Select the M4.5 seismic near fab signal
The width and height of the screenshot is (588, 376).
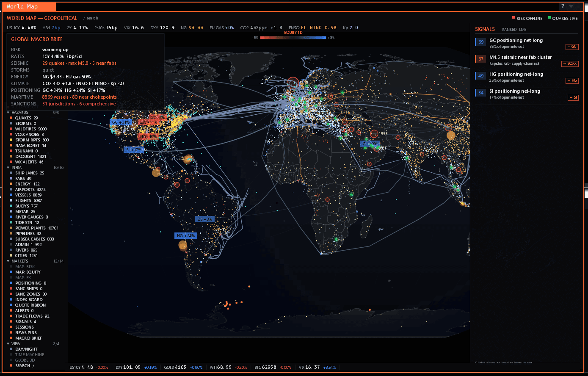pos(527,60)
